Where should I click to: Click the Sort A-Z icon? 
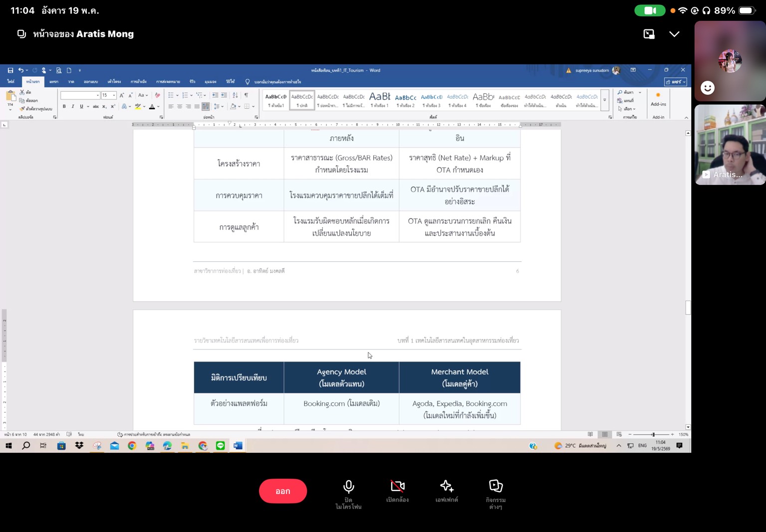[x=235, y=95]
